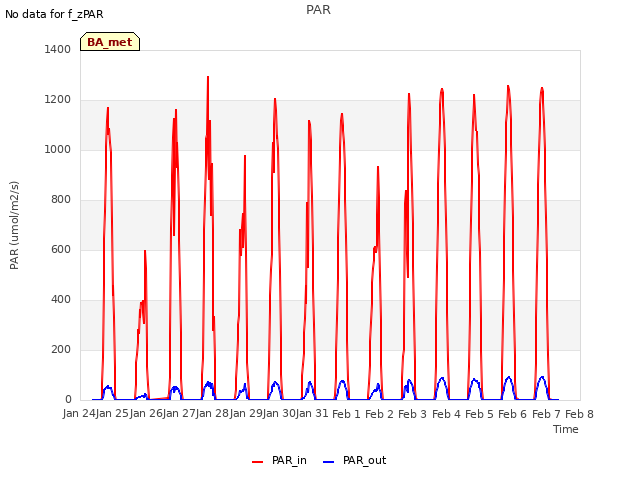Viewport: 640px width, 480px height.
Task: Click the Time x-axis title
Action: pyautogui.click(x=566, y=429)
